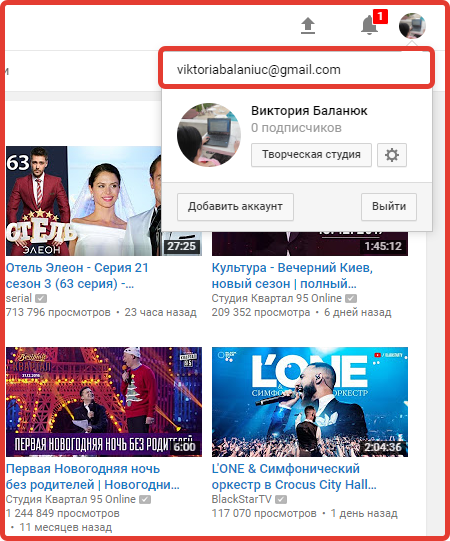Image resolution: width=450 pixels, height=541 pixels.
Task: Click the account avatar in top bar
Action: pos(412,26)
